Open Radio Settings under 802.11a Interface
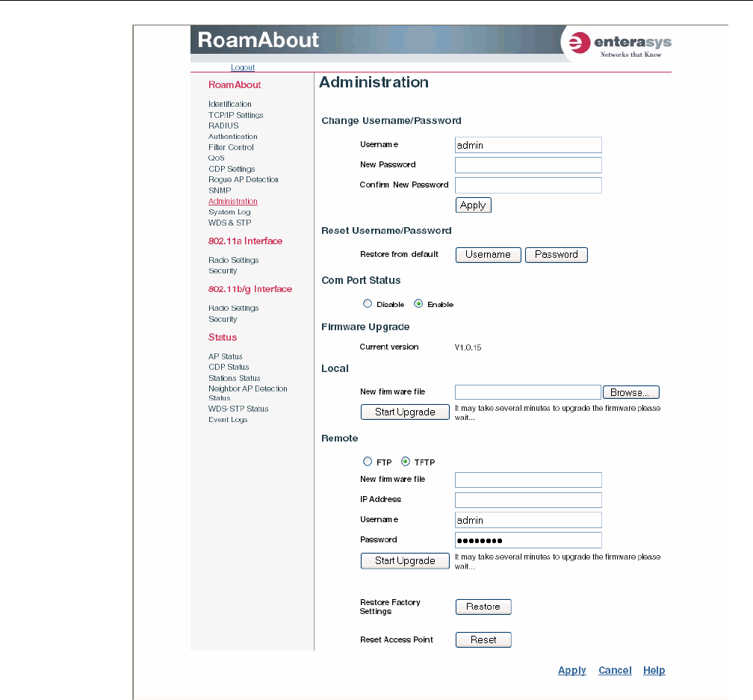 click(233, 260)
